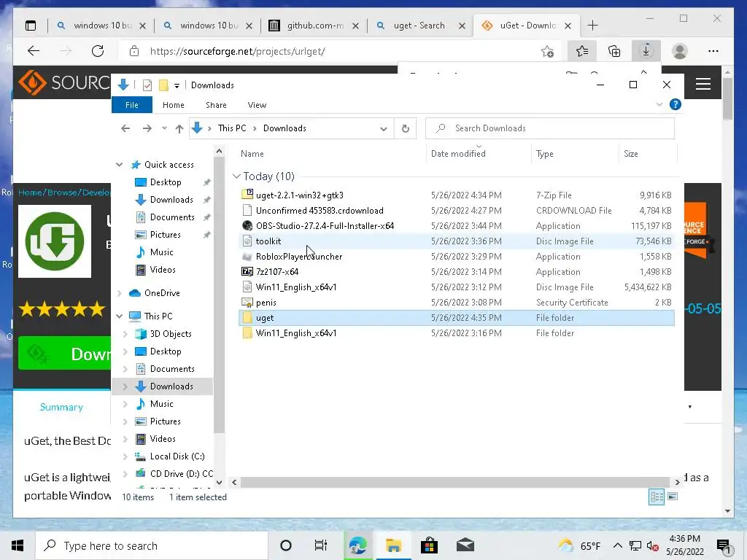Open the Windows Start menu
Viewport: 747px width, 560px height.
(18, 545)
